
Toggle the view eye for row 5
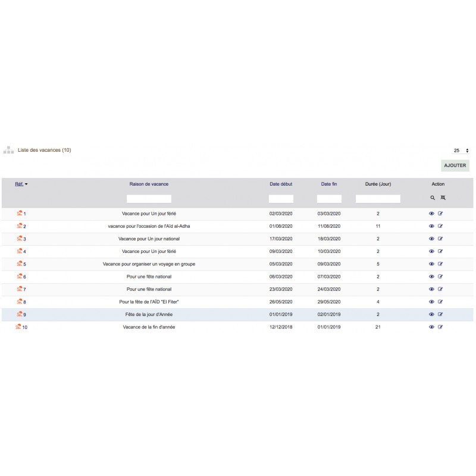coord(433,264)
